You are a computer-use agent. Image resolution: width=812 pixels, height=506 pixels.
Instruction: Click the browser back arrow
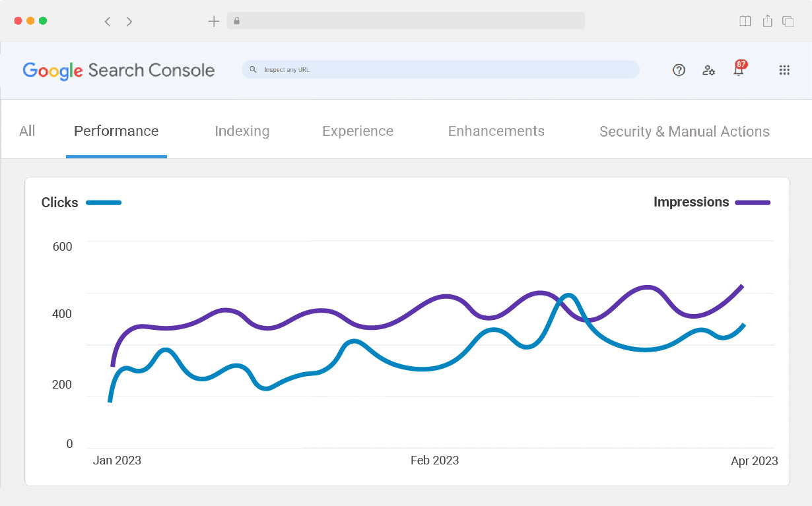pyautogui.click(x=108, y=22)
